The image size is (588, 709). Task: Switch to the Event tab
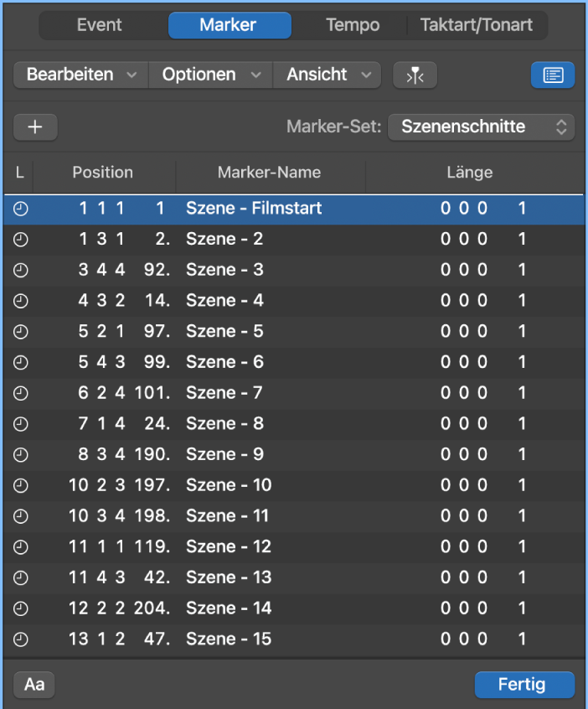click(100, 25)
